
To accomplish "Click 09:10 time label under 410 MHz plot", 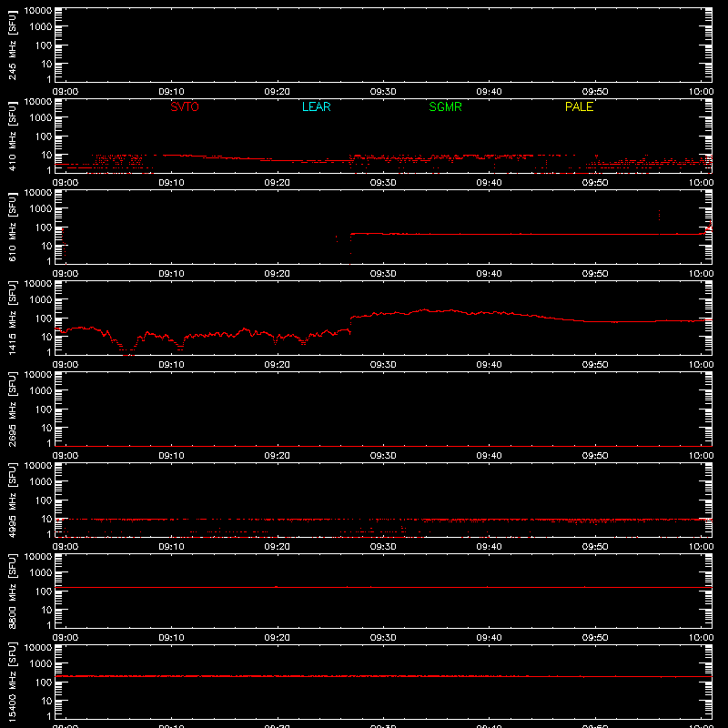I will coord(171,183).
